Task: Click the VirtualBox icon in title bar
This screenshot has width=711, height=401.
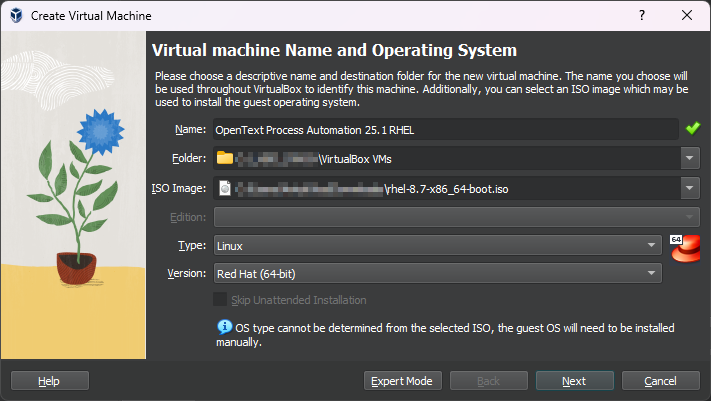Action: (16, 16)
